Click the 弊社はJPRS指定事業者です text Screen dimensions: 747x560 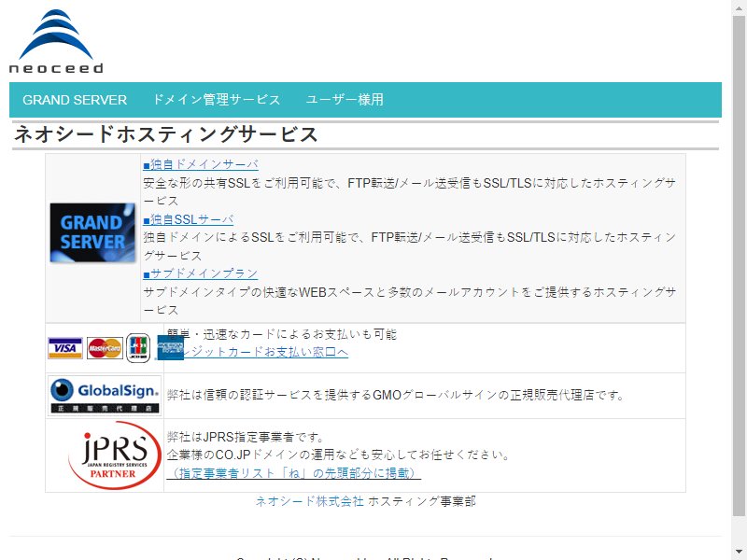click(246, 437)
